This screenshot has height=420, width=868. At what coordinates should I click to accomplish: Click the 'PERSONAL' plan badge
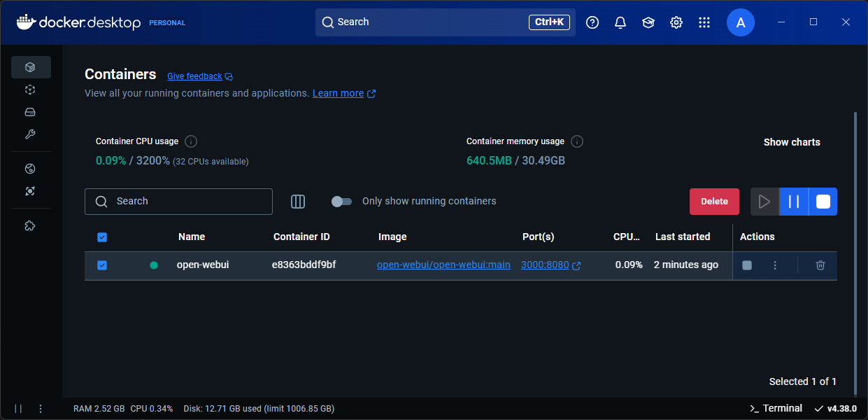(x=167, y=22)
